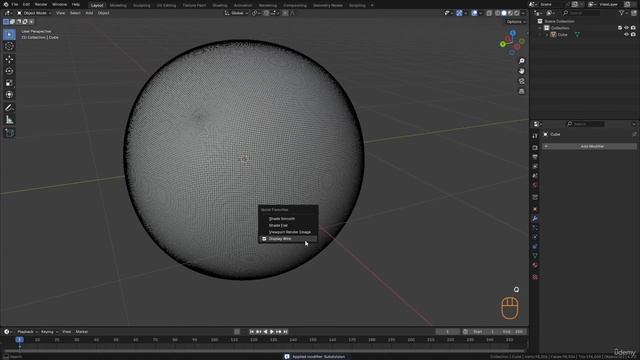Viewport: 640px width, 360px height.
Task: Open the Edit menu
Action: click(x=27, y=4)
